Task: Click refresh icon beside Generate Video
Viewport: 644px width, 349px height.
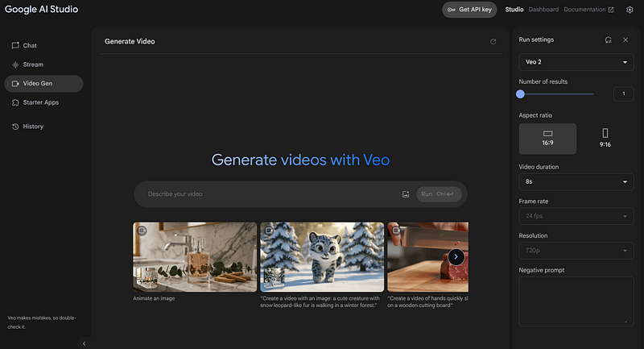Action: 493,42
